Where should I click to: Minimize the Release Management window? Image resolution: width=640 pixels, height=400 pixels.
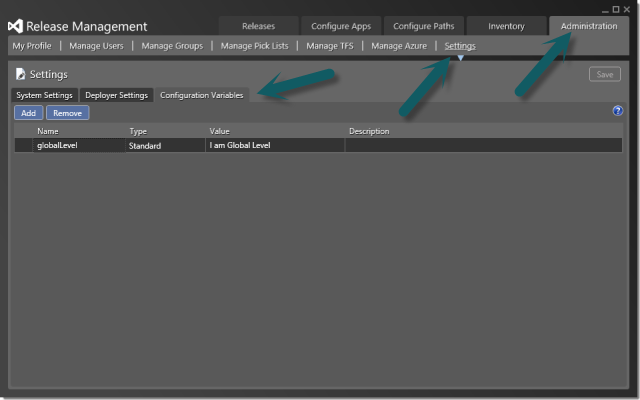coord(605,10)
